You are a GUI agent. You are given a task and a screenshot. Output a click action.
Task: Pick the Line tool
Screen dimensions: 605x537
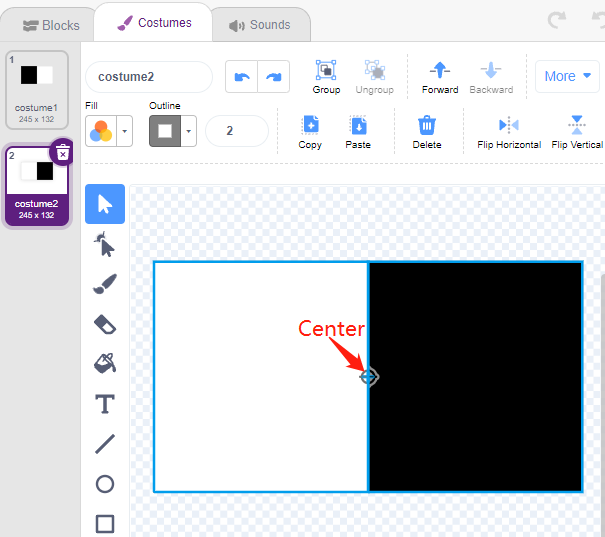point(105,444)
